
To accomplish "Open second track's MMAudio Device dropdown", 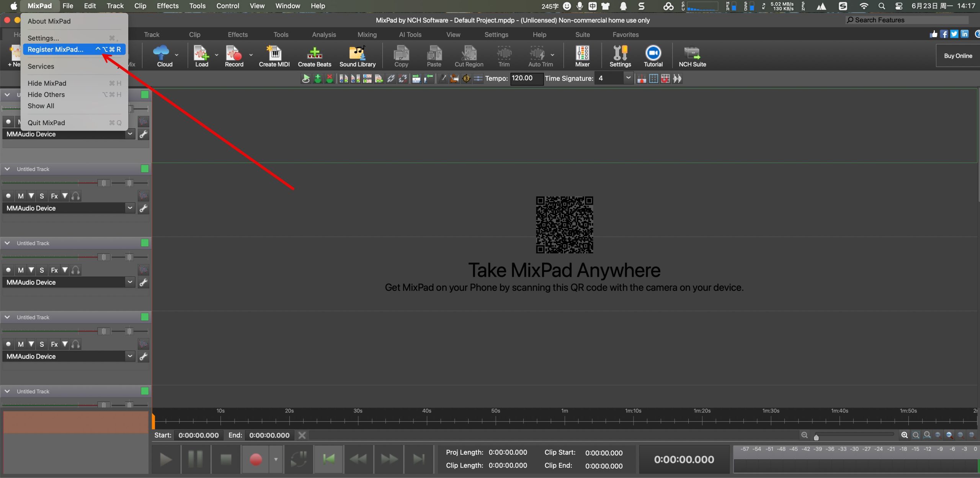I will tap(130, 208).
